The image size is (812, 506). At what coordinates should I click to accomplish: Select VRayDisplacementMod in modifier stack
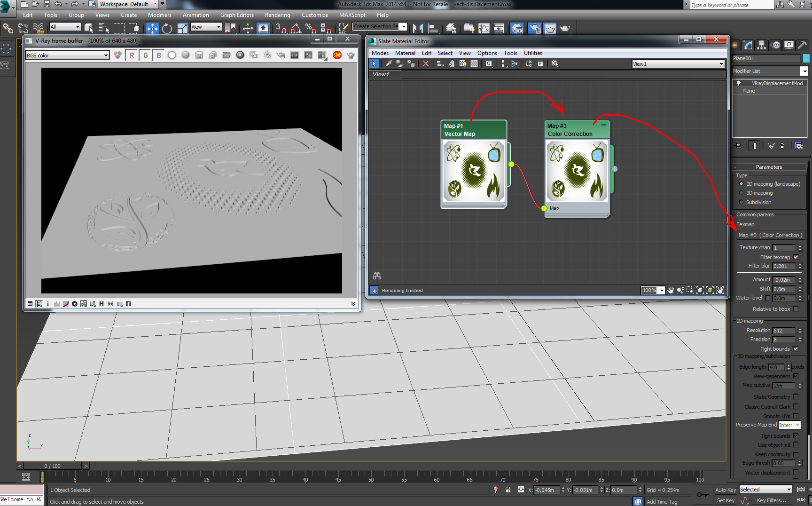[x=777, y=83]
